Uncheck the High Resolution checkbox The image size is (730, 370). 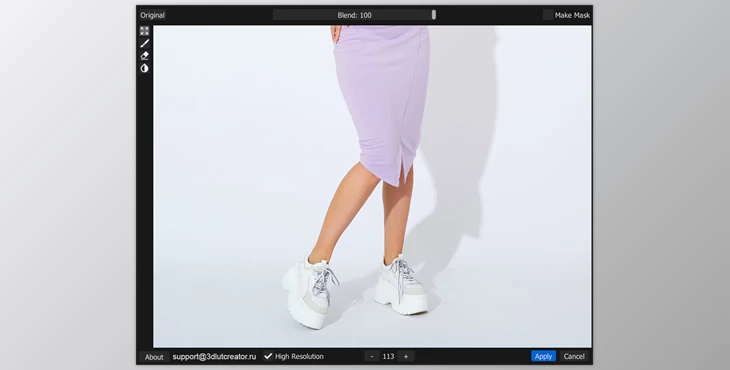click(x=268, y=357)
